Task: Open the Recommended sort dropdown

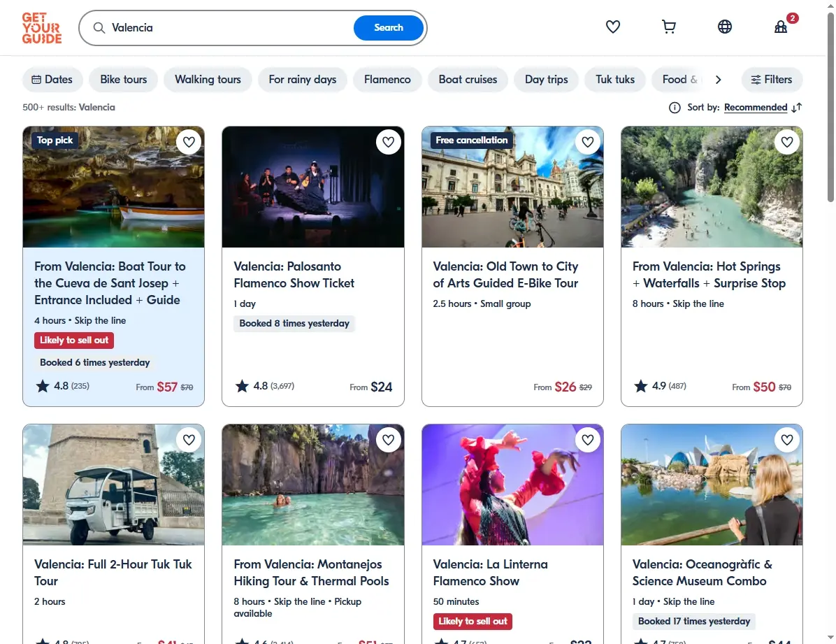Action: (x=756, y=108)
